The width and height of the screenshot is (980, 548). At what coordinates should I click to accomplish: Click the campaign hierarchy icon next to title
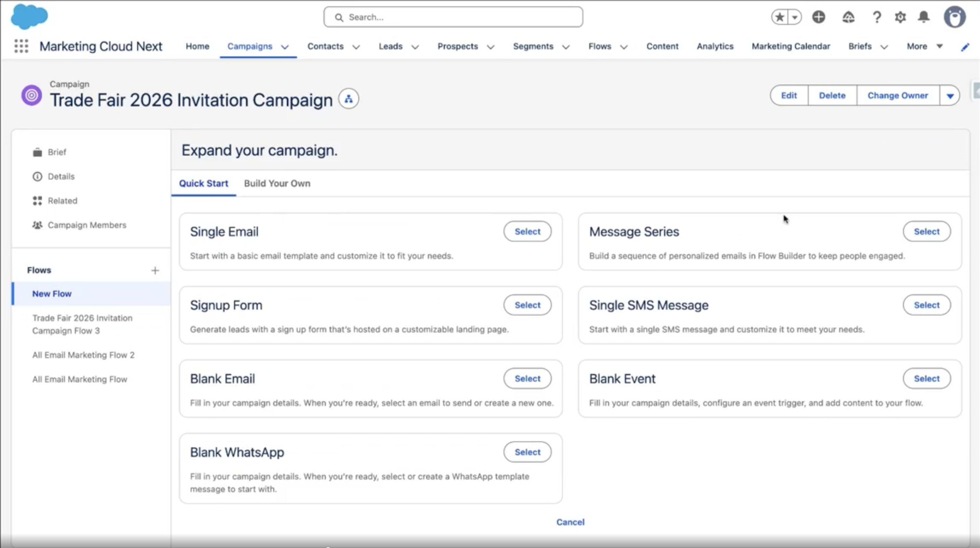[348, 99]
